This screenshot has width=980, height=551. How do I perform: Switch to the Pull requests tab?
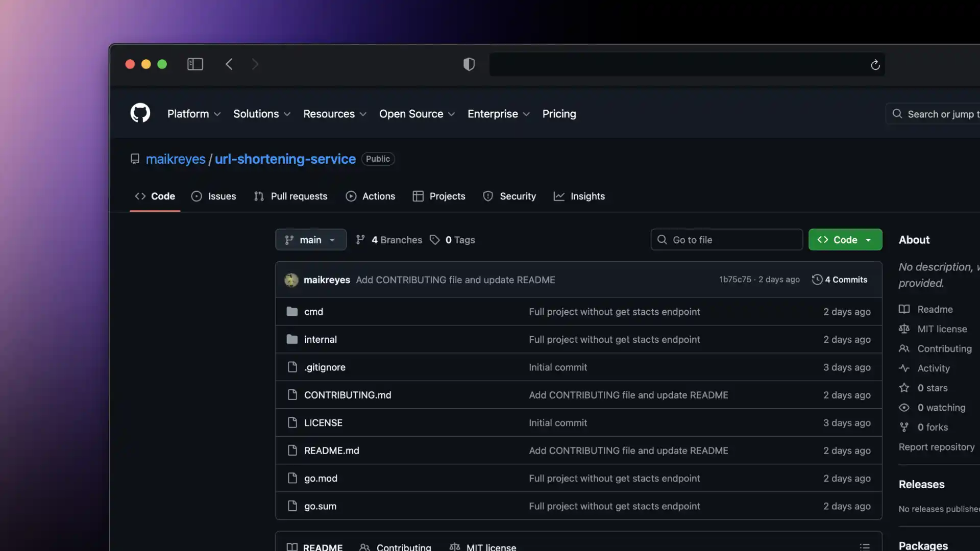coord(290,196)
